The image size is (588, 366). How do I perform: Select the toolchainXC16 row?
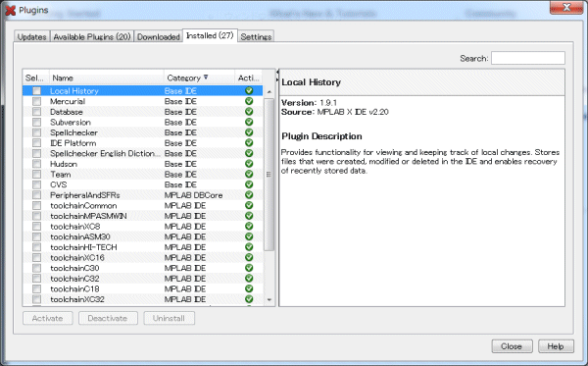(x=142, y=257)
